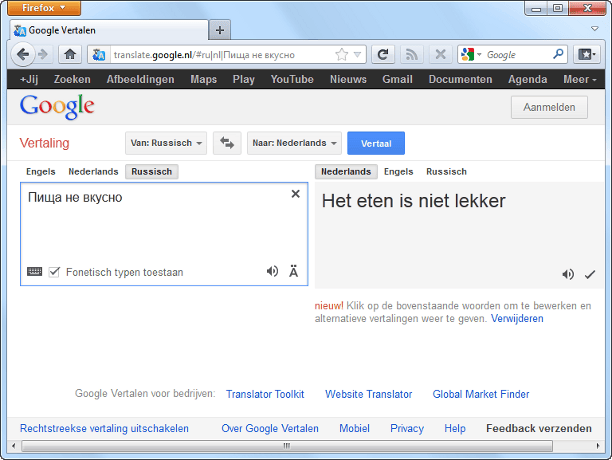Open the Firefox home page icon
The height and width of the screenshot is (460, 612).
tap(70, 55)
